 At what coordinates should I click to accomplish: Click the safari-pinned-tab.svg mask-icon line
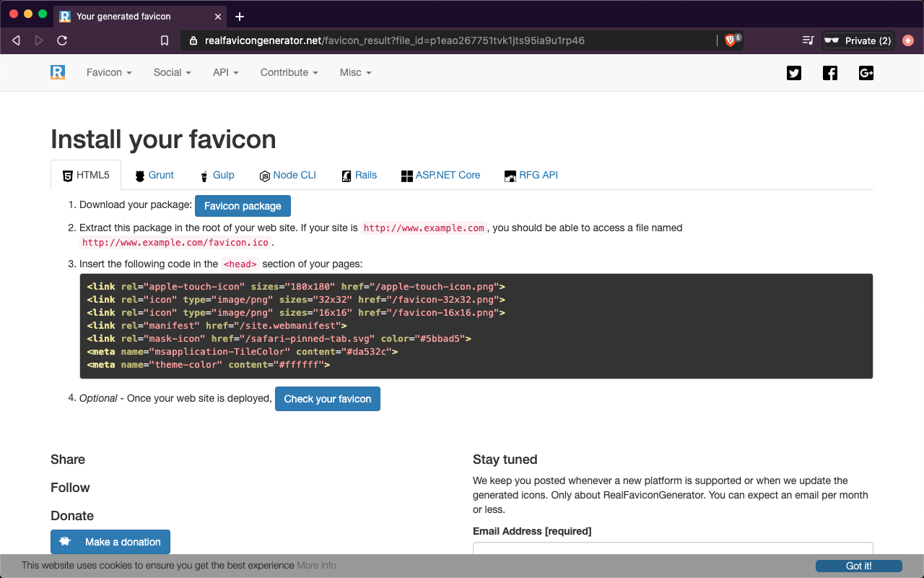[x=279, y=339]
